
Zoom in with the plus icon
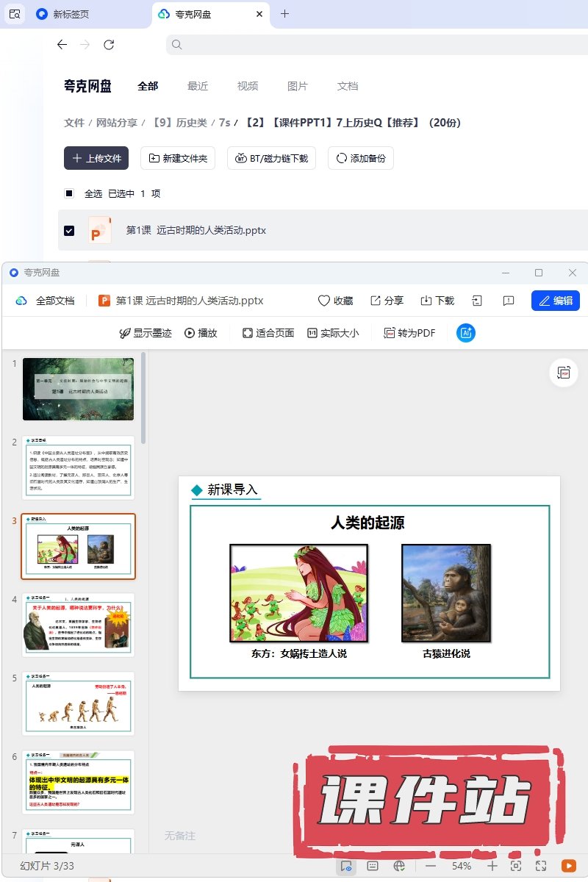point(492,866)
